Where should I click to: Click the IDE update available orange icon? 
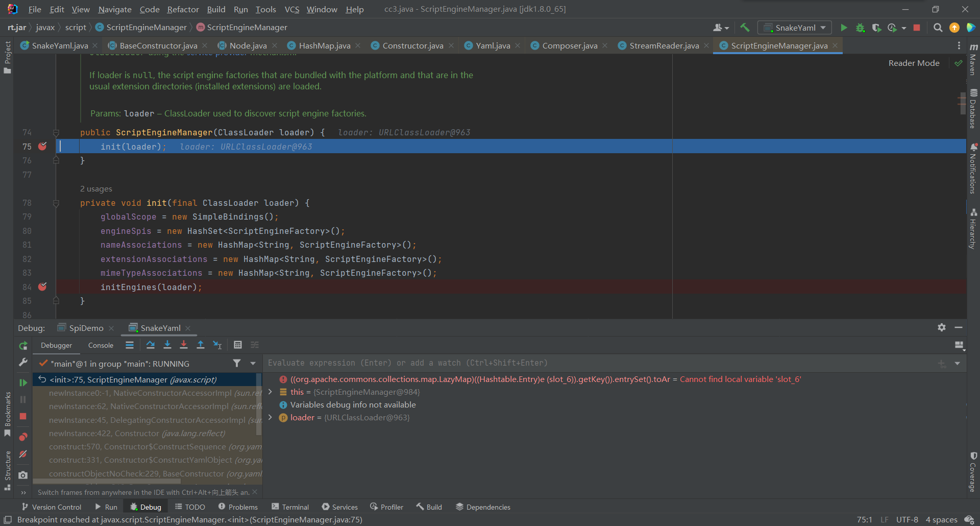point(954,28)
